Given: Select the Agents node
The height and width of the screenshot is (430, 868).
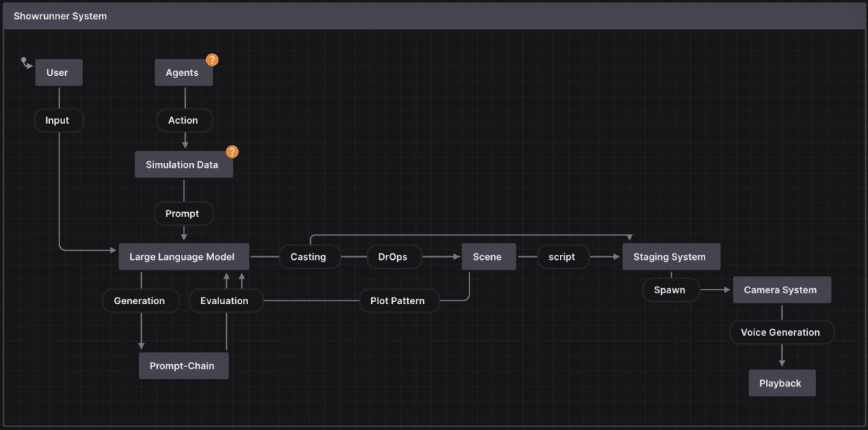Looking at the screenshot, I should [184, 72].
